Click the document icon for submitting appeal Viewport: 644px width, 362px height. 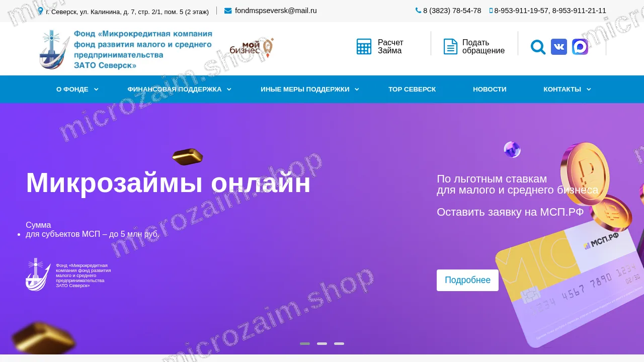[x=450, y=47]
